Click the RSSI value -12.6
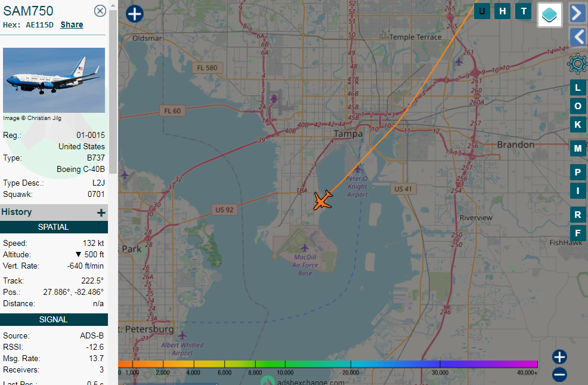Viewport: 588px width, 385px height. click(94, 347)
